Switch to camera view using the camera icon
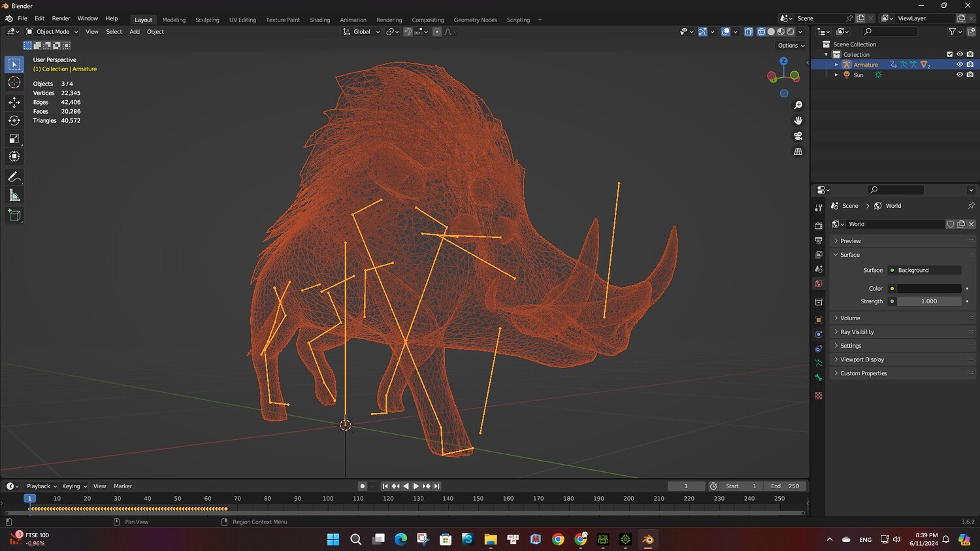 coord(798,136)
